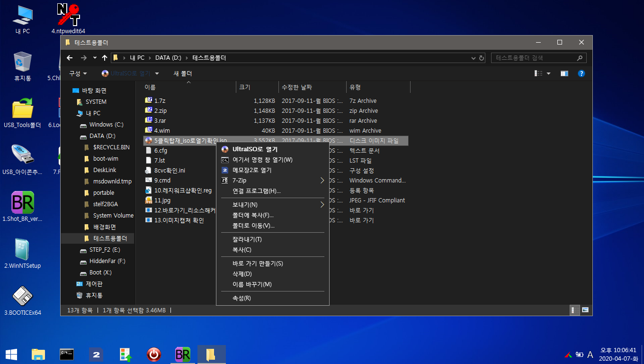Toggle the preview pane button
644x364 pixels.
564,73
